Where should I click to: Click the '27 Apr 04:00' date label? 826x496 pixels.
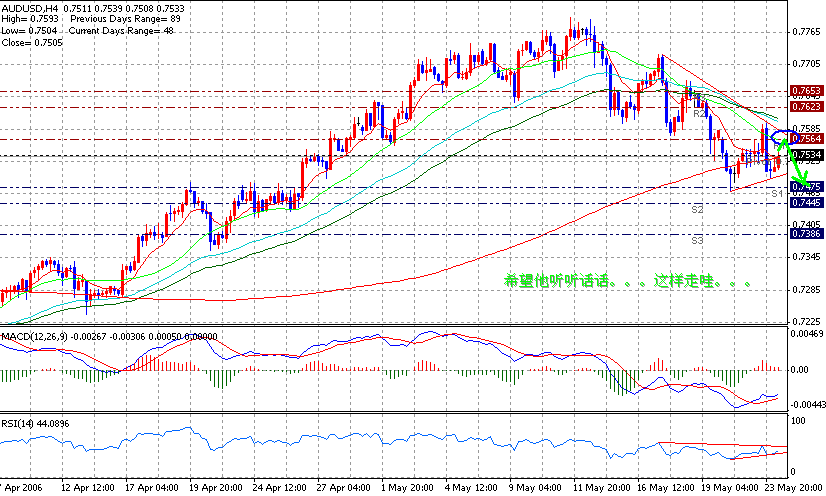click(343, 488)
